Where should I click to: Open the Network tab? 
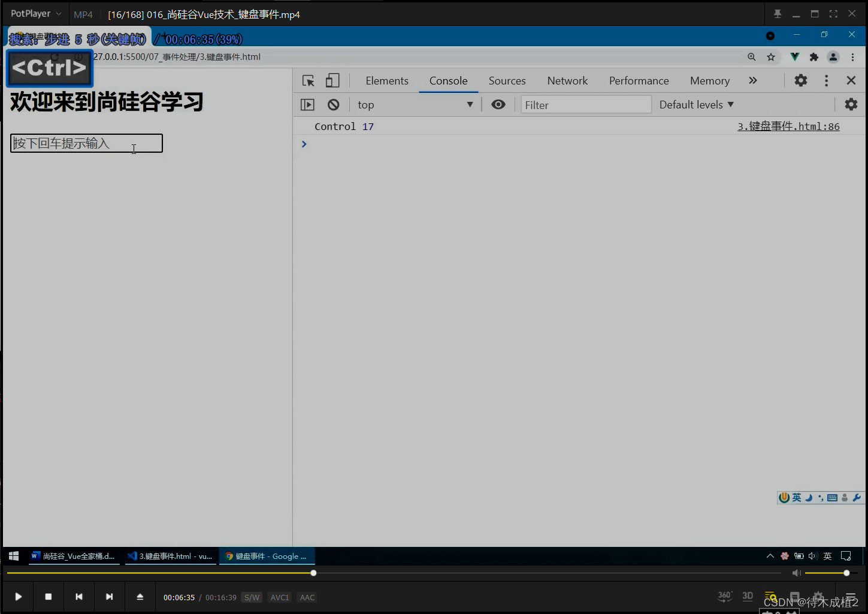coord(567,81)
